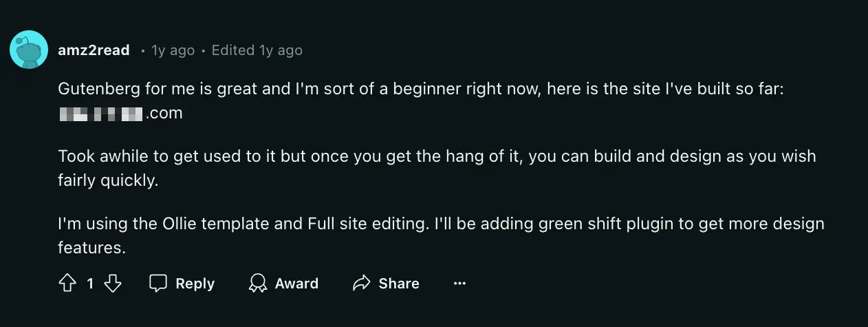Click the amz2read user avatar
The height and width of the screenshot is (327, 868).
point(29,50)
